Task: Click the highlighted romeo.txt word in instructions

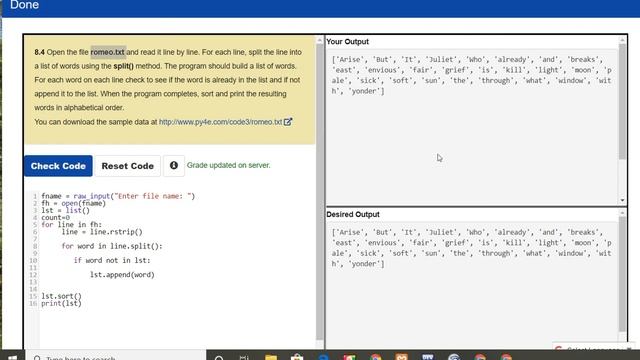Action: [108, 52]
